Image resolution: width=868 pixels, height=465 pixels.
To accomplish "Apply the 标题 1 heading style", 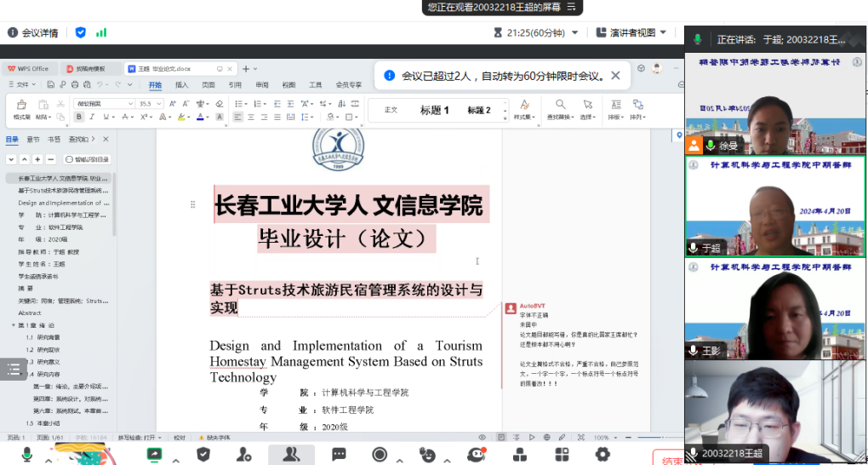I will click(434, 110).
